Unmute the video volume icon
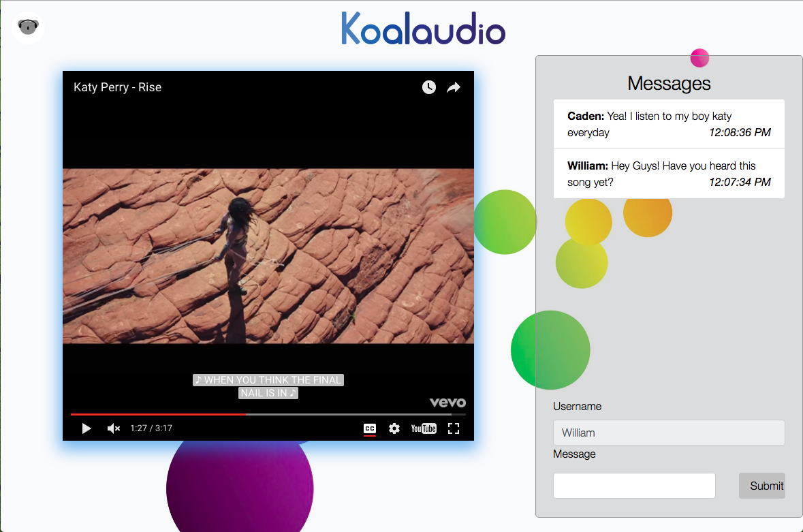 pyautogui.click(x=113, y=428)
